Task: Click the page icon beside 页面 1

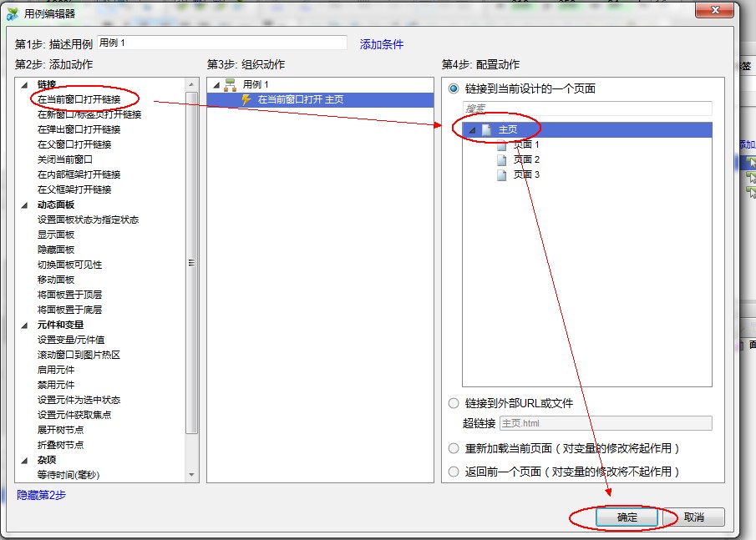Action: [x=502, y=144]
